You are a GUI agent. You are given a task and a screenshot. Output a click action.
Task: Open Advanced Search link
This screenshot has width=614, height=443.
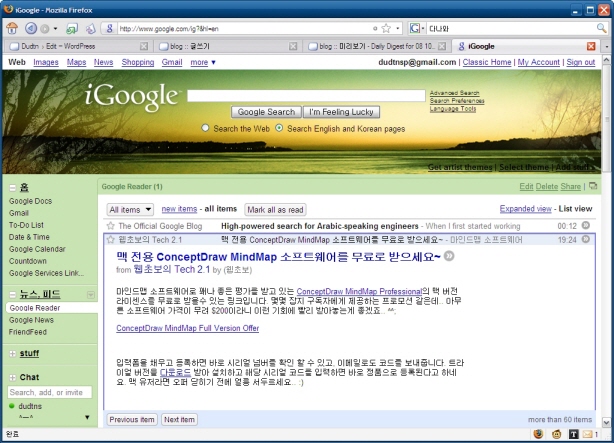click(x=454, y=93)
